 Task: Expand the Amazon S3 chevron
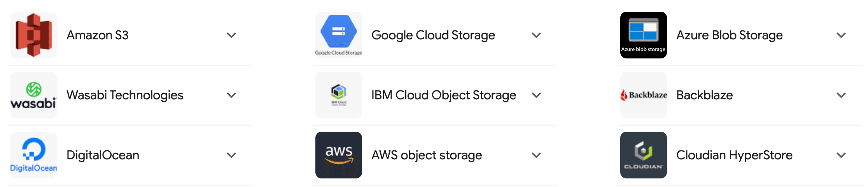231,35
